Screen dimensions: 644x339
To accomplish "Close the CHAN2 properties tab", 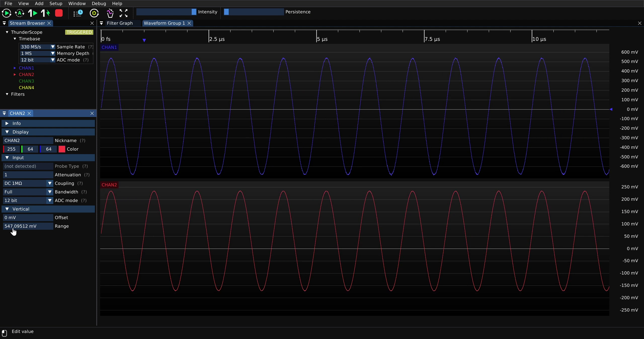I will (29, 113).
